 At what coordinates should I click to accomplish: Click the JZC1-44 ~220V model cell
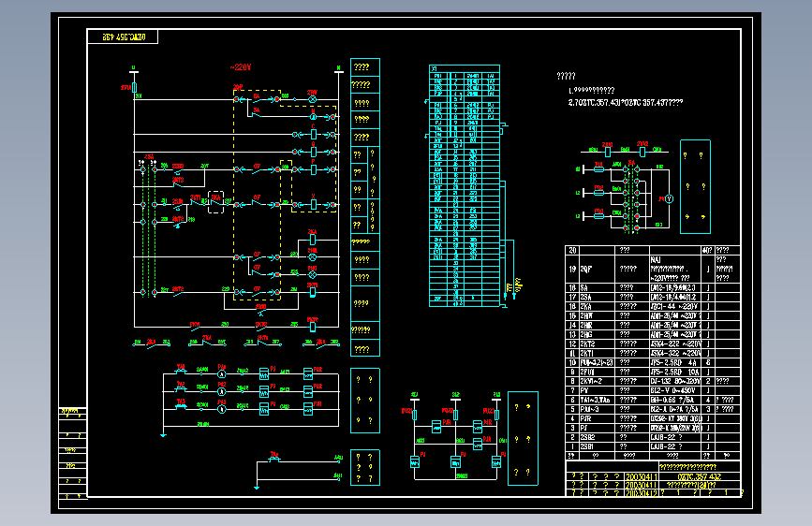point(674,306)
